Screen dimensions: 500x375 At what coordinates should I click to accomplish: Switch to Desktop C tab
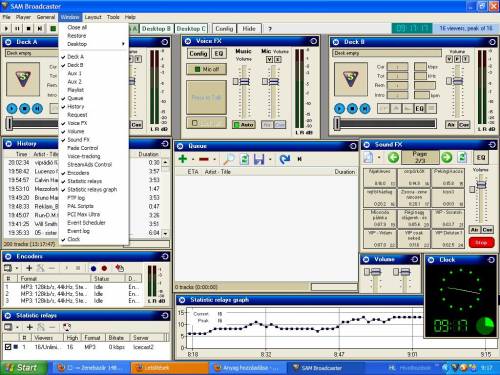click(x=191, y=29)
